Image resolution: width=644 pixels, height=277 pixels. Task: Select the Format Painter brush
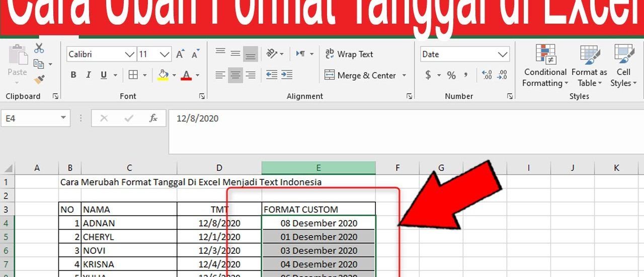(39, 79)
